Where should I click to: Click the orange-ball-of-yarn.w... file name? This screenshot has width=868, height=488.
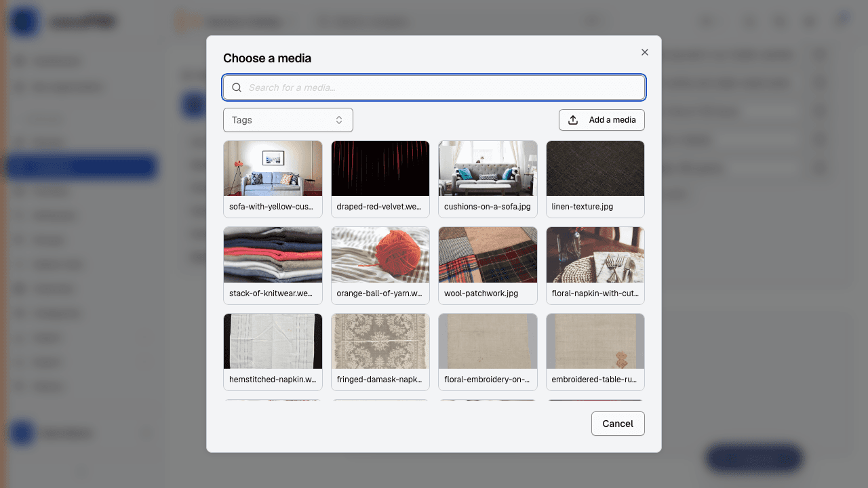coord(380,293)
